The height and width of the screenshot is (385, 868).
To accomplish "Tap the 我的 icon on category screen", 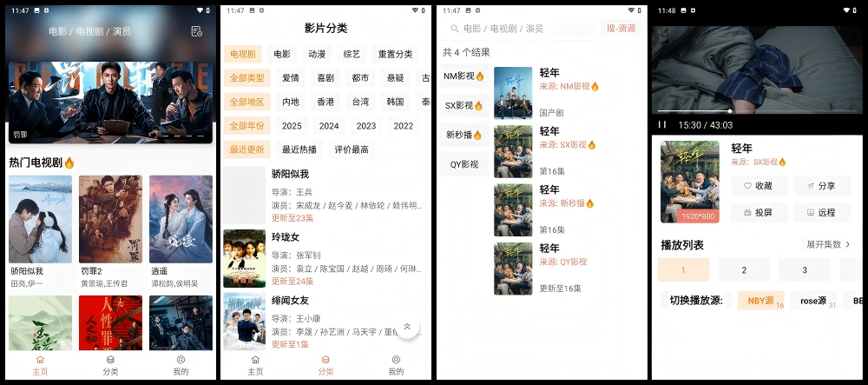I will (x=396, y=359).
